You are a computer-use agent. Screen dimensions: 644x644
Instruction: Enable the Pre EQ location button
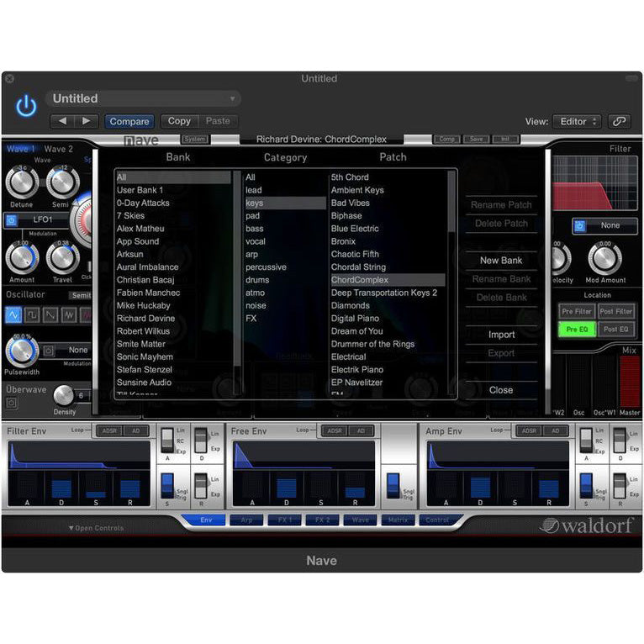(577, 330)
